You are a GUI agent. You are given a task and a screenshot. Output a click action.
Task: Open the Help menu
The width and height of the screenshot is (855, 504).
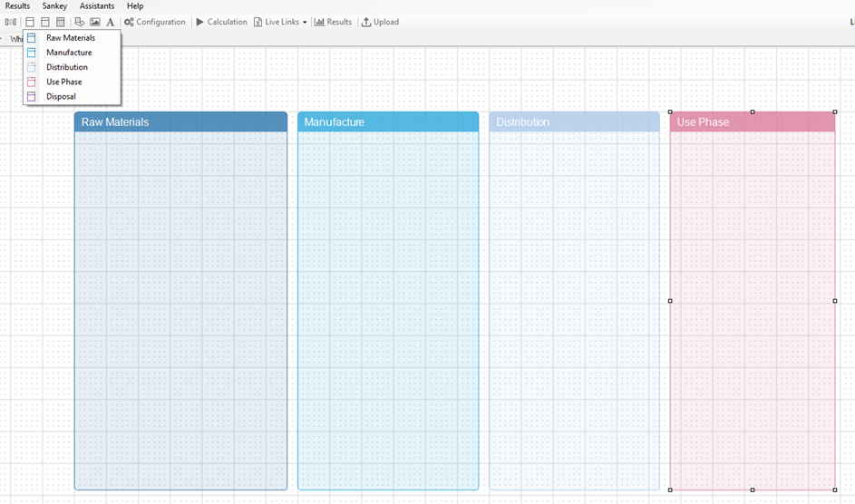(x=135, y=6)
